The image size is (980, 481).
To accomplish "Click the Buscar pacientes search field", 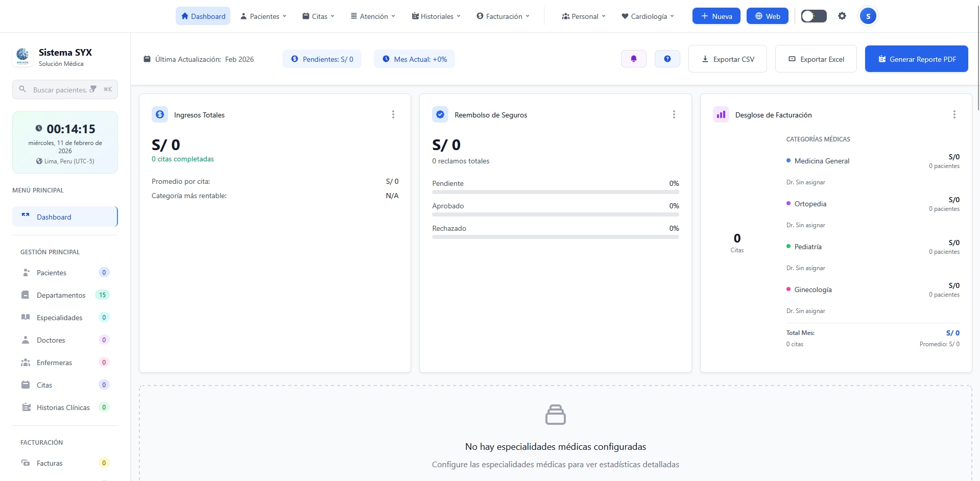I will 65,89.
